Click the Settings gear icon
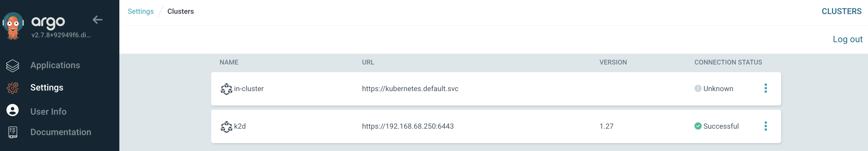The height and width of the screenshot is (151, 868). pos(13,88)
